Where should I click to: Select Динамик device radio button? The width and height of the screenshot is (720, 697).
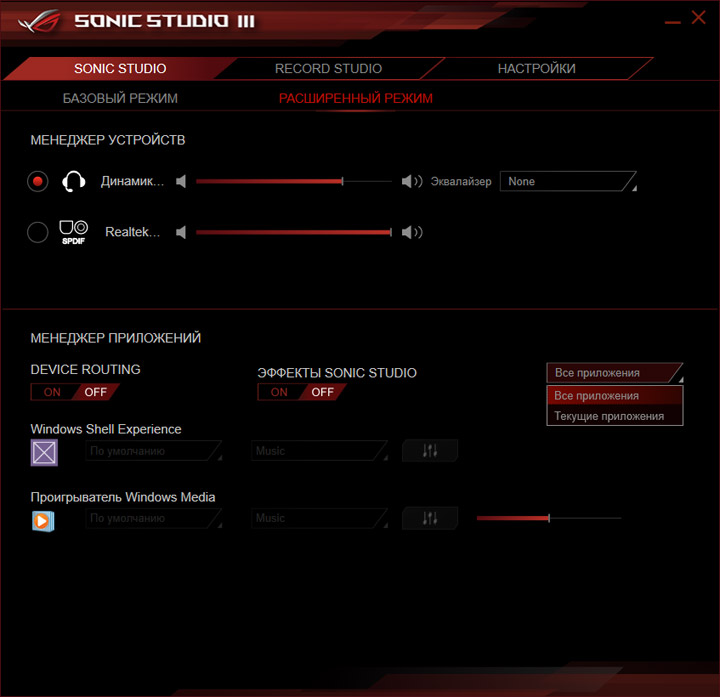tap(38, 181)
